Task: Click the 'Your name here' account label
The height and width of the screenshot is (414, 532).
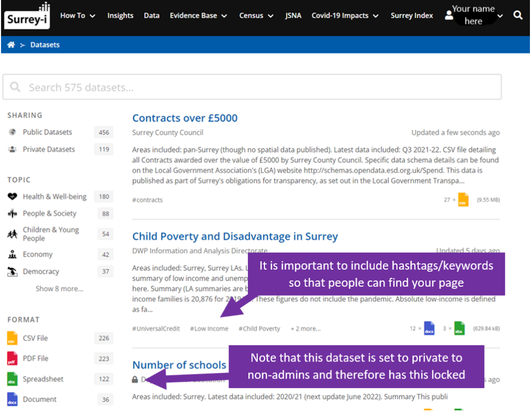Action: coord(473,15)
